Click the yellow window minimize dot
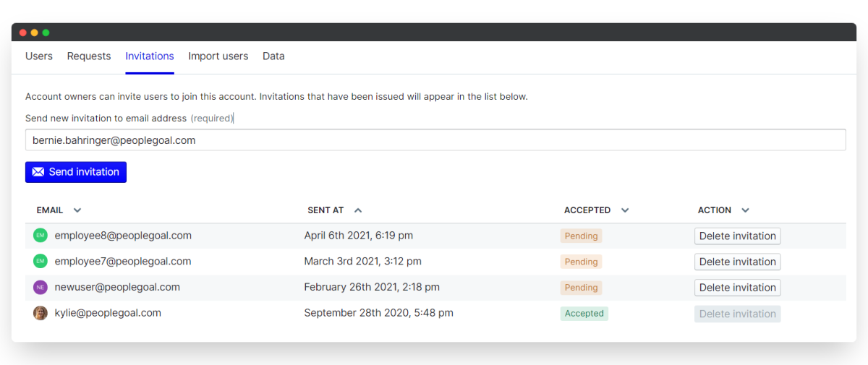This screenshot has height=365, width=868. coord(34,33)
